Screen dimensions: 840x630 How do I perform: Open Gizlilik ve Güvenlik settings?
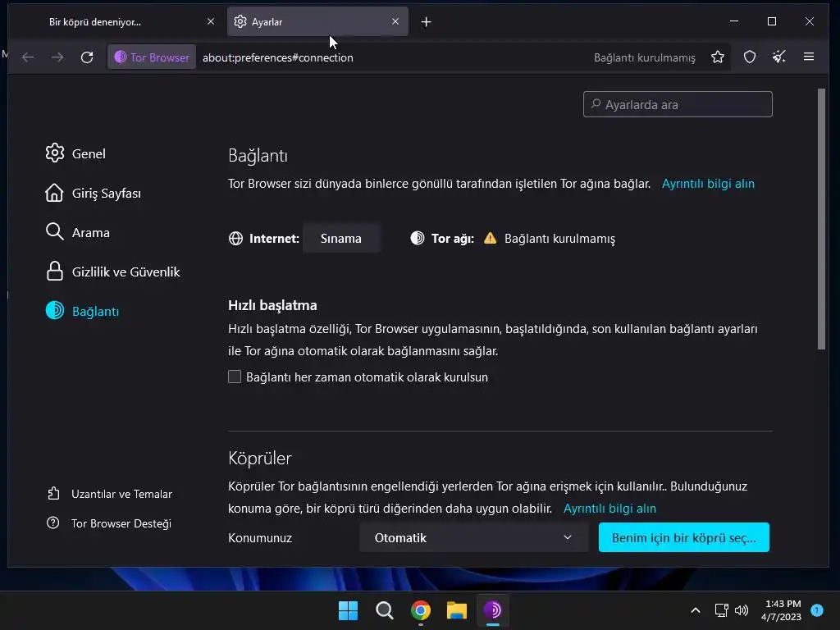[x=113, y=272]
